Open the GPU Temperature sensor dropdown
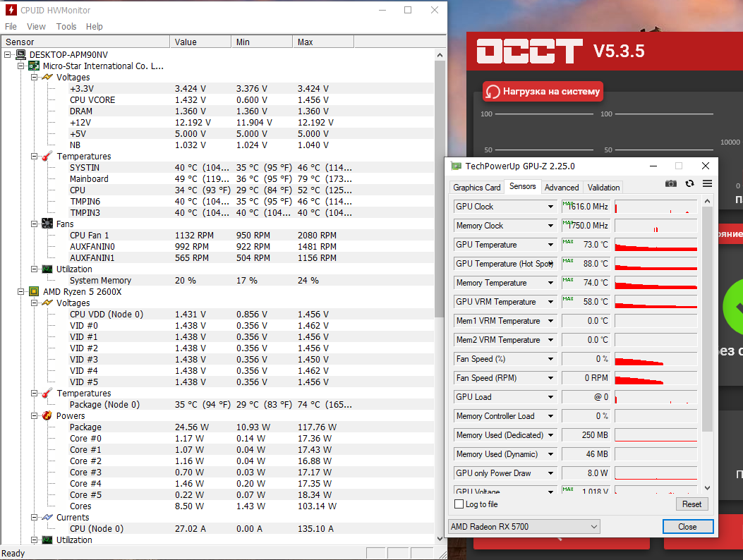743x560 pixels. pyautogui.click(x=550, y=245)
